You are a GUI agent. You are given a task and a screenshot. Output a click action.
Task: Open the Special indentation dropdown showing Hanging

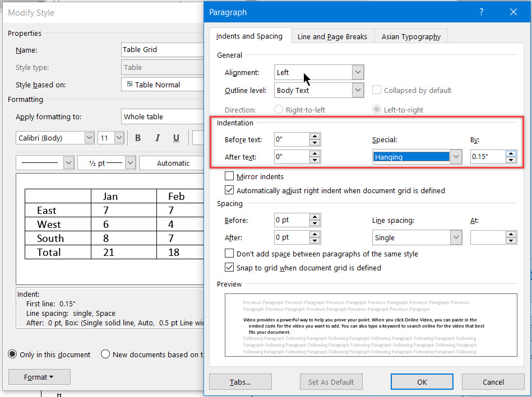coord(456,157)
